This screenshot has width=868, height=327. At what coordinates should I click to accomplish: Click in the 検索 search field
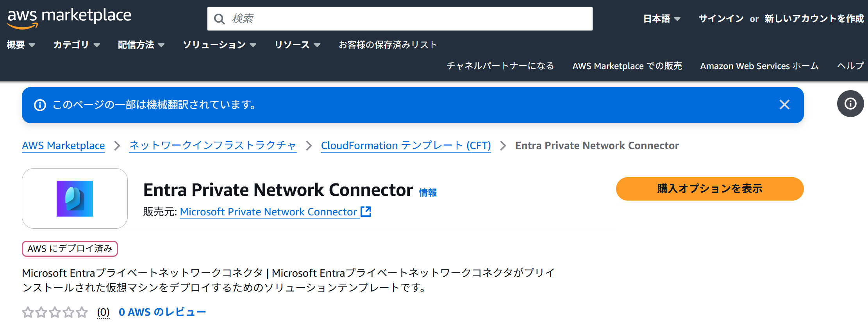(x=400, y=19)
